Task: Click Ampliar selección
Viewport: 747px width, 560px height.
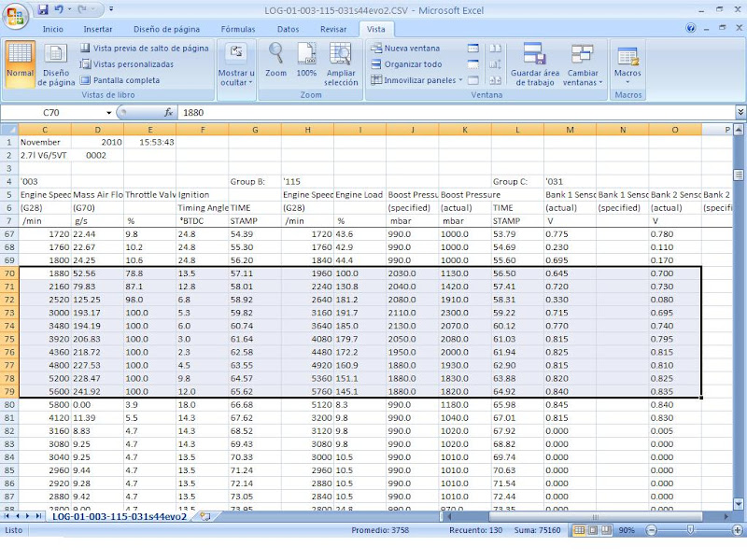Action: point(341,63)
